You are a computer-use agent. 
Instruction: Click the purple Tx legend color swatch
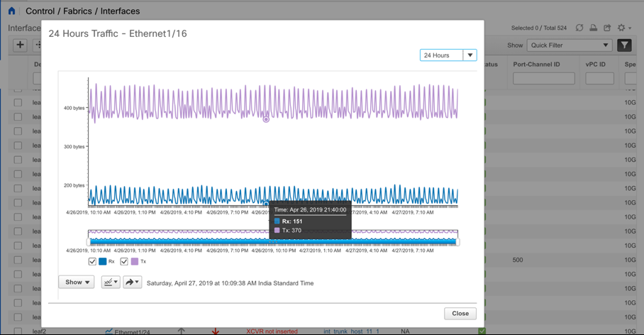[135, 262]
